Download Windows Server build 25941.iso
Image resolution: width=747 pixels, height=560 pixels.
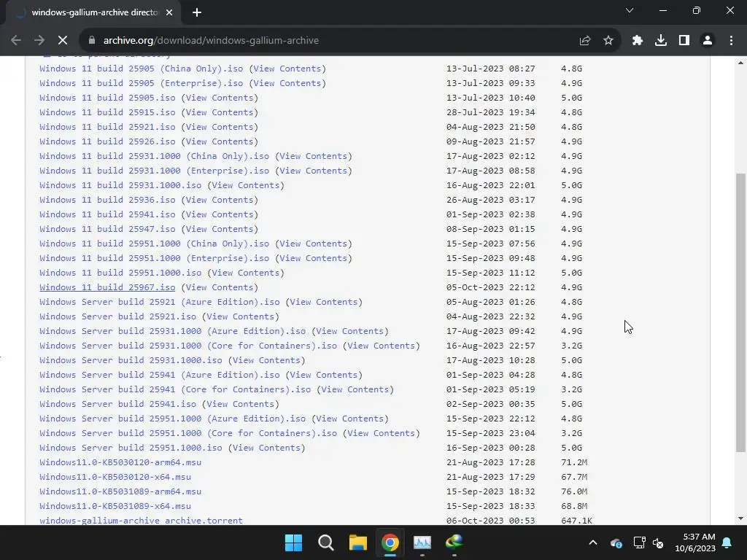pyautogui.click(x=117, y=404)
